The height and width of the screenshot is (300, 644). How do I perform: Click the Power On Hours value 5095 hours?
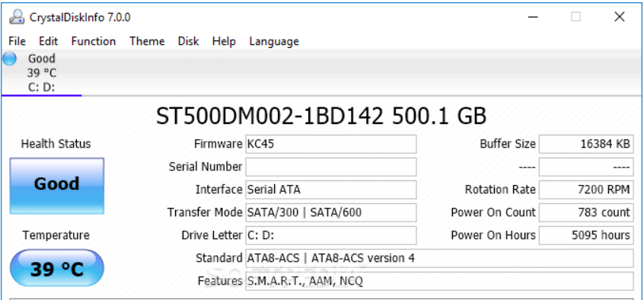pyautogui.click(x=586, y=235)
